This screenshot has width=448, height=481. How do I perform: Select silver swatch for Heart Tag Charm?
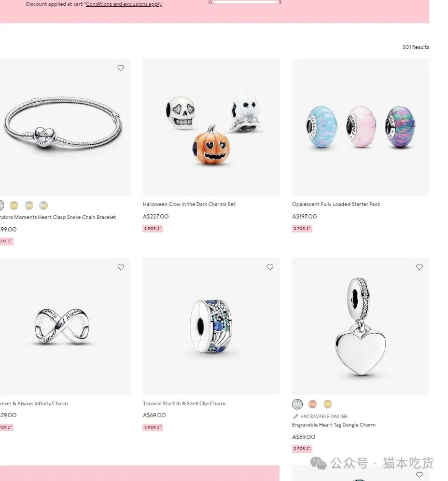click(298, 404)
